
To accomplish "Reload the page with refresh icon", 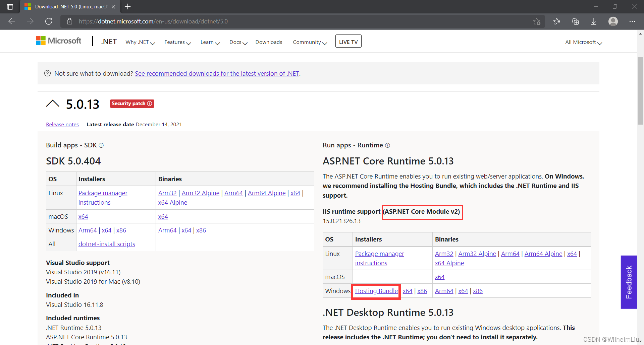I will 49,21.
